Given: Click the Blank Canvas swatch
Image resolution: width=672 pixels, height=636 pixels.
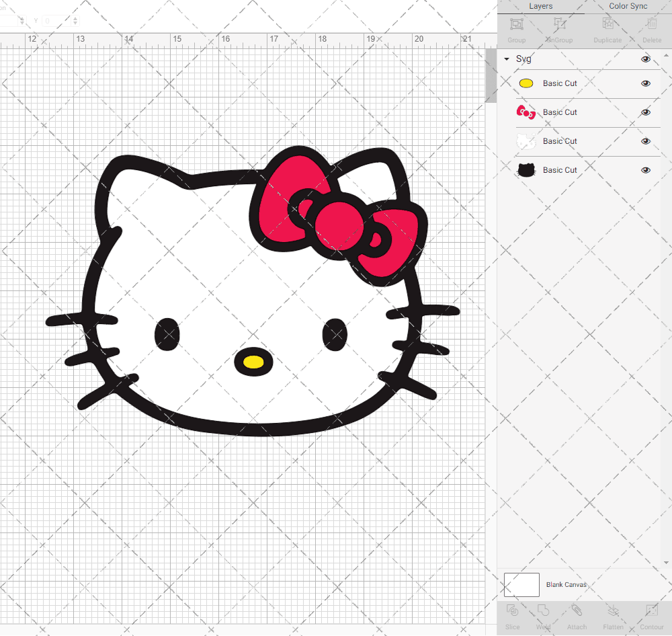Looking at the screenshot, I should pyautogui.click(x=521, y=584).
